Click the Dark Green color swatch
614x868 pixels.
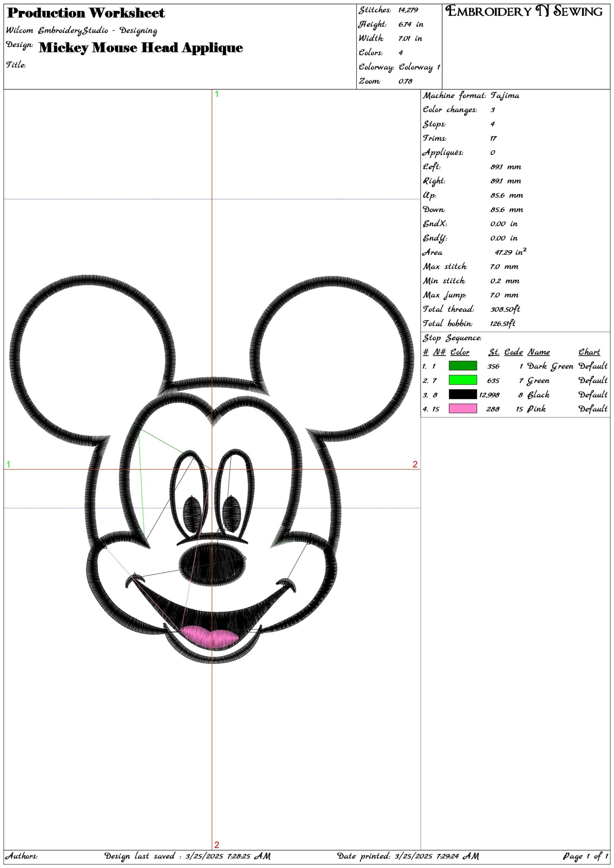click(x=462, y=366)
